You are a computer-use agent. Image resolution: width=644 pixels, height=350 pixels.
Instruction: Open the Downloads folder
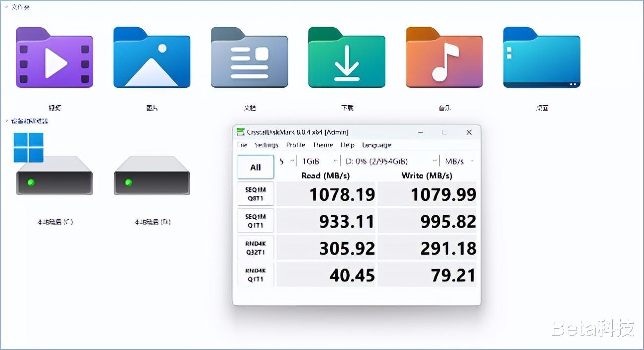pyautogui.click(x=347, y=59)
